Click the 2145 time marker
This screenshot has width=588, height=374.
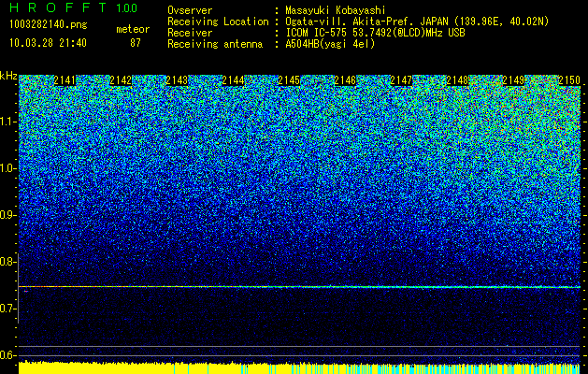(x=289, y=80)
